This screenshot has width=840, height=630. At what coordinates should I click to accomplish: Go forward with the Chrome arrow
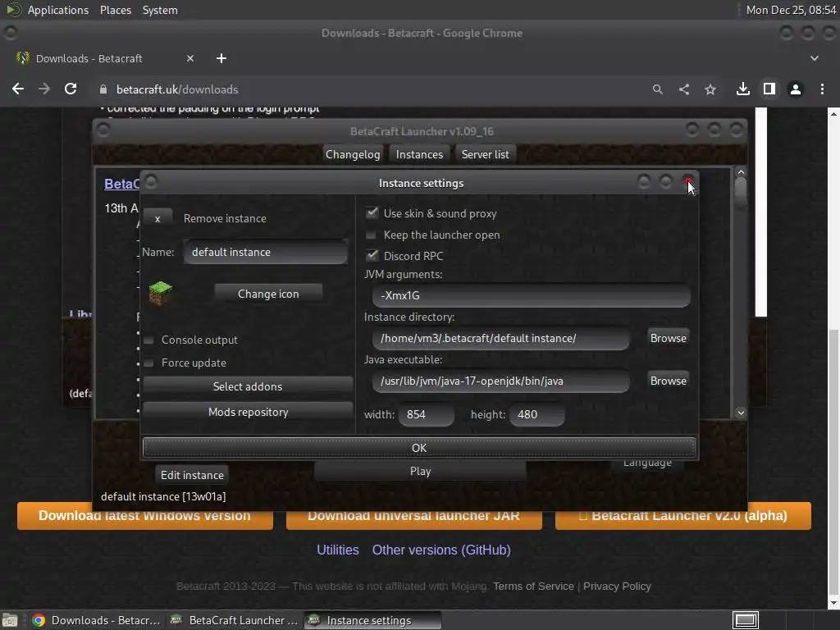[44, 89]
